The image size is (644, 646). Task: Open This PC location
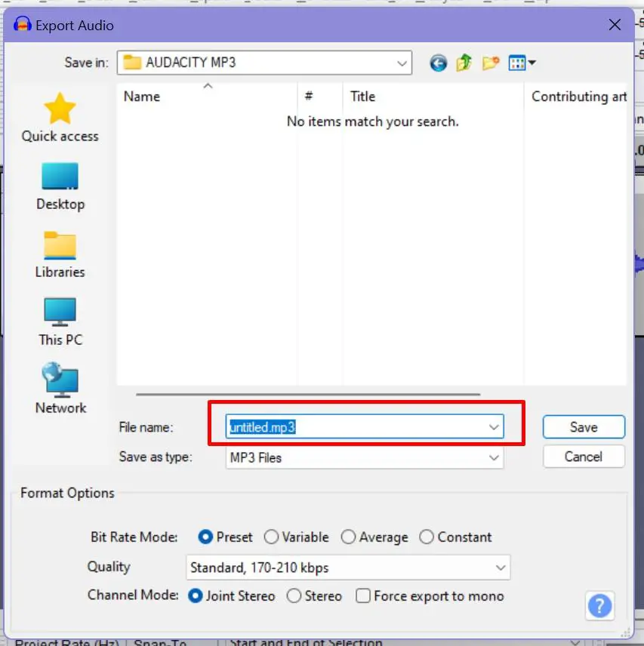tap(60, 321)
